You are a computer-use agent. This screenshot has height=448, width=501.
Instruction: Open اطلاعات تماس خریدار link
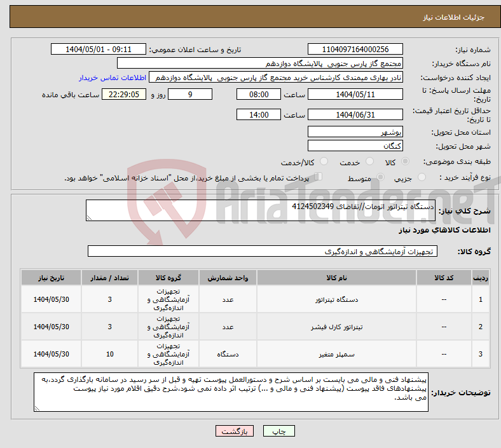(x=113, y=78)
